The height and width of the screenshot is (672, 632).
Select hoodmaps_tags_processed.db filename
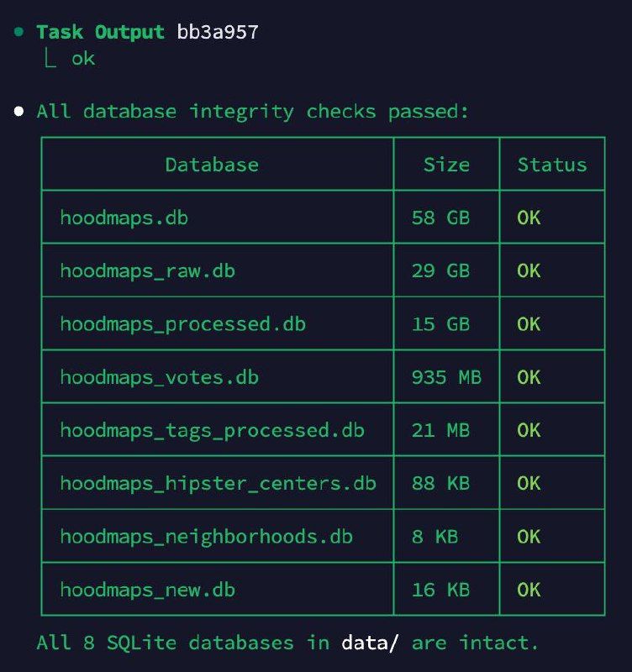click(x=212, y=430)
